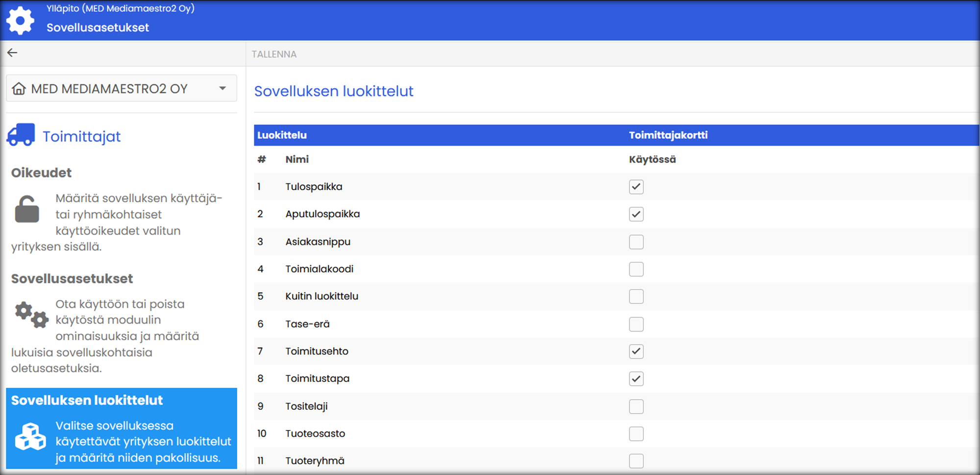
Task: Click the back arrow icon
Action: click(x=12, y=53)
